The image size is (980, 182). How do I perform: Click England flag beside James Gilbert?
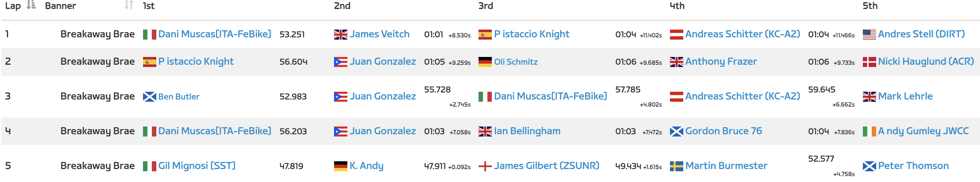[x=485, y=166]
